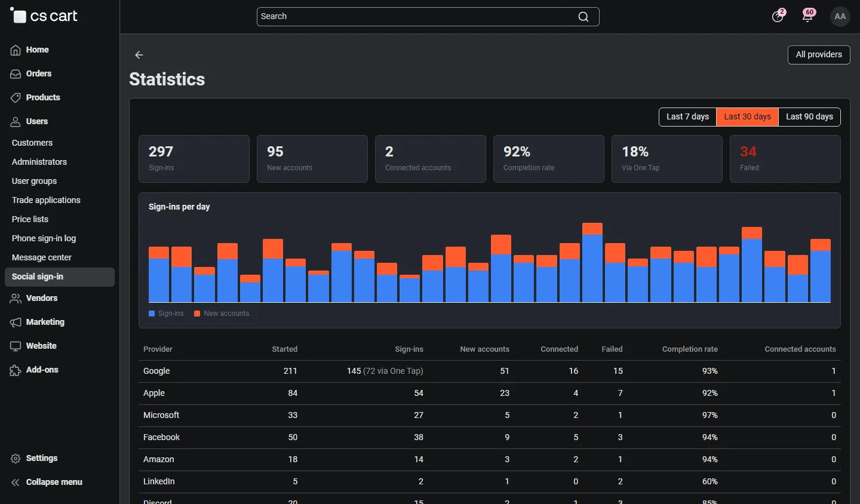Click the Started column header
The height and width of the screenshot is (504, 860).
(x=284, y=349)
